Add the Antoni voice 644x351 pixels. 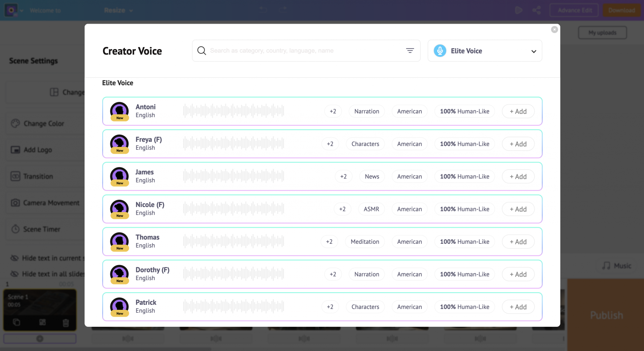[518, 111]
